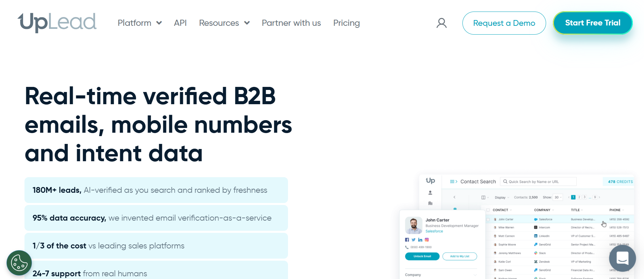Expand the Resources dropdown menu
This screenshot has width=644, height=279.
(x=224, y=23)
